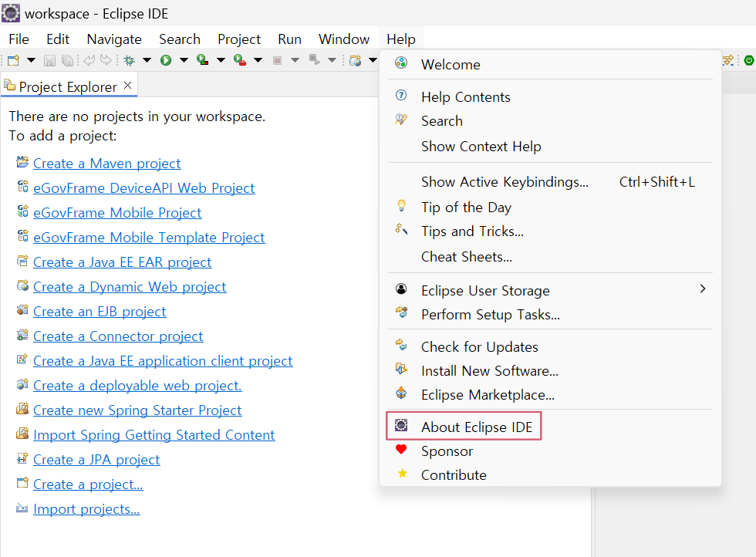Run in Profile mode via the toolbar icon

(238, 60)
